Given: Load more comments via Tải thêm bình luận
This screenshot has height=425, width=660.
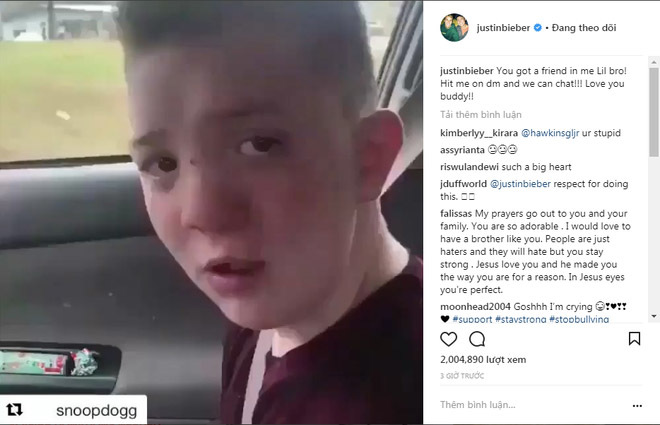Looking at the screenshot, I should click(x=481, y=114).
